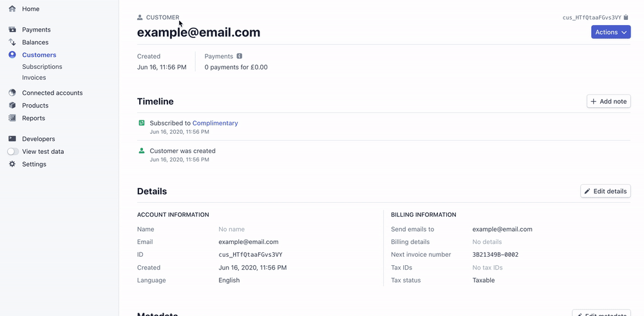
Task: Click the Payments card icon
Action: click(12, 30)
